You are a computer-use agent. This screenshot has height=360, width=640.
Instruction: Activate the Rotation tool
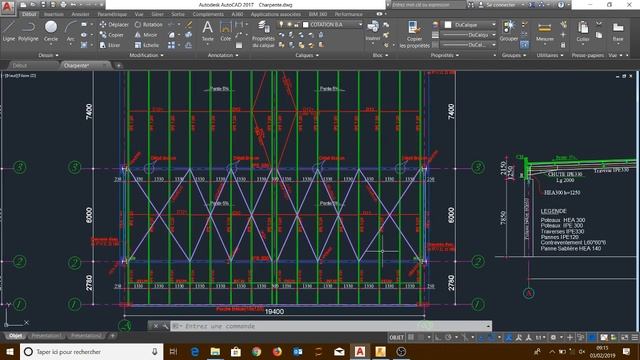(149, 24)
